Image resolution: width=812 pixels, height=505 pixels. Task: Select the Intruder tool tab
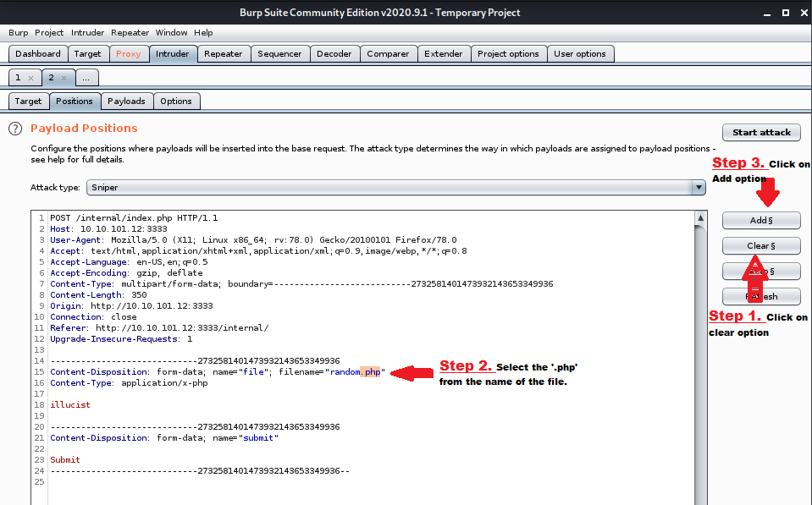(x=173, y=54)
